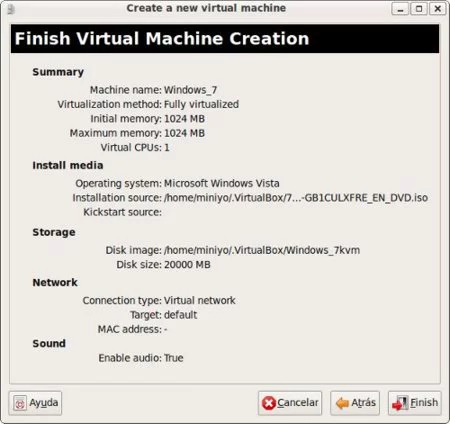Close the Create a new virtual machine dialog

pos(438,9)
